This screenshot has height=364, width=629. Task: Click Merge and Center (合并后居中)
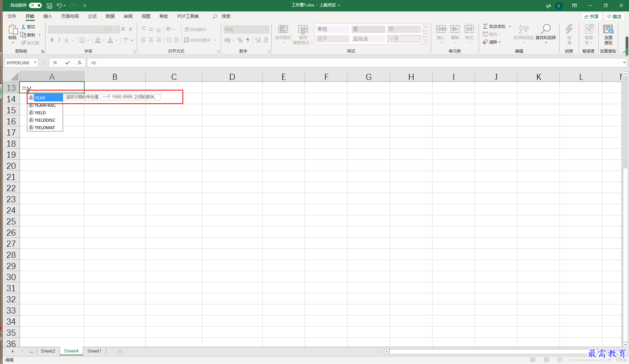pyautogui.click(x=198, y=40)
